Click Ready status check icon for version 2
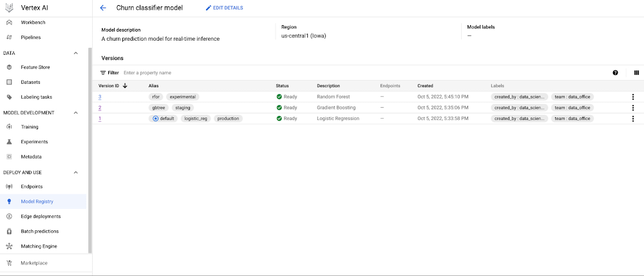The height and width of the screenshot is (276, 644). (279, 108)
